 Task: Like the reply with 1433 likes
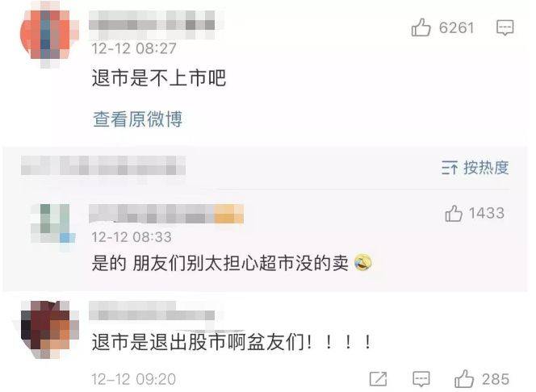click(454, 214)
